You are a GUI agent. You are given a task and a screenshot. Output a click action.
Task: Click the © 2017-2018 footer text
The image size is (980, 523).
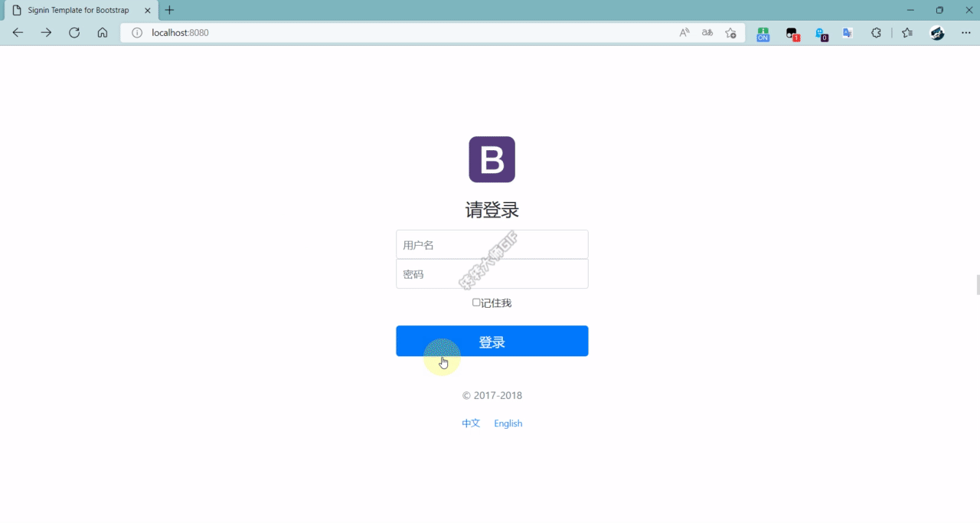492,396
